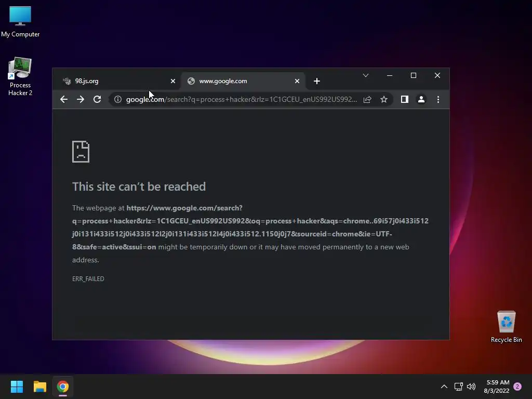The image size is (532, 399).
Task: Open the Chrome three-dot menu
Action: click(438, 99)
